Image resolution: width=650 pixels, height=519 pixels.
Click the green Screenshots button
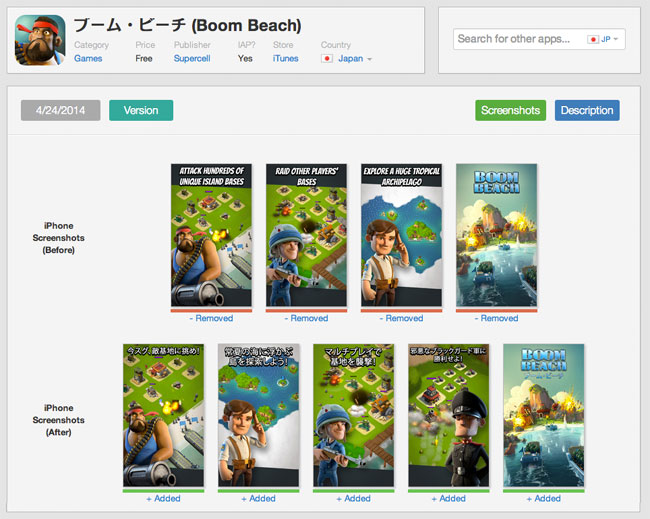(x=510, y=110)
